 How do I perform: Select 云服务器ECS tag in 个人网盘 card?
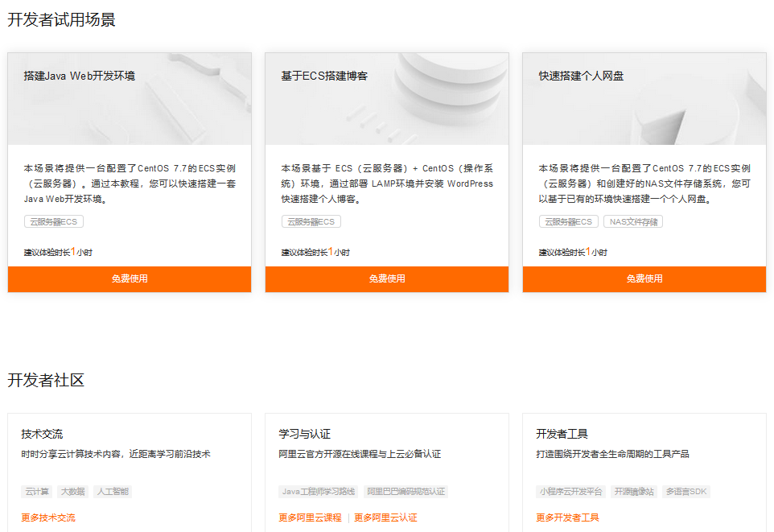(569, 222)
